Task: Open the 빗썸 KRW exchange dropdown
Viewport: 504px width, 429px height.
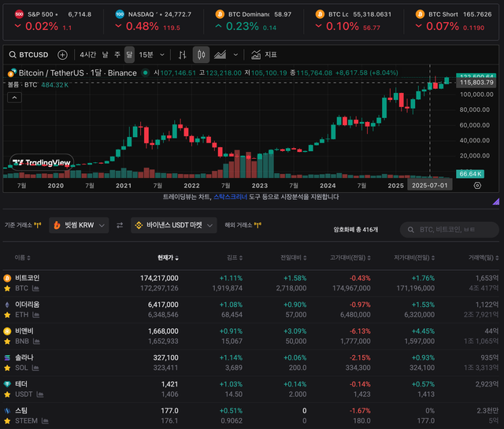Action: click(x=78, y=226)
